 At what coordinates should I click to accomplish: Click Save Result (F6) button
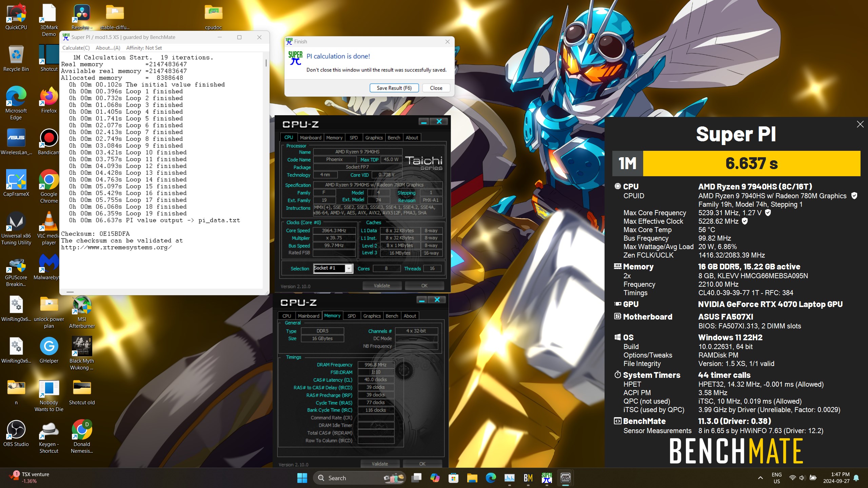[x=394, y=88]
